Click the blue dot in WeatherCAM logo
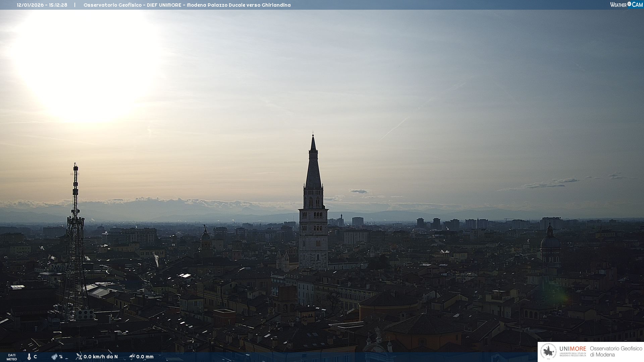644x362 pixels. point(629,4)
